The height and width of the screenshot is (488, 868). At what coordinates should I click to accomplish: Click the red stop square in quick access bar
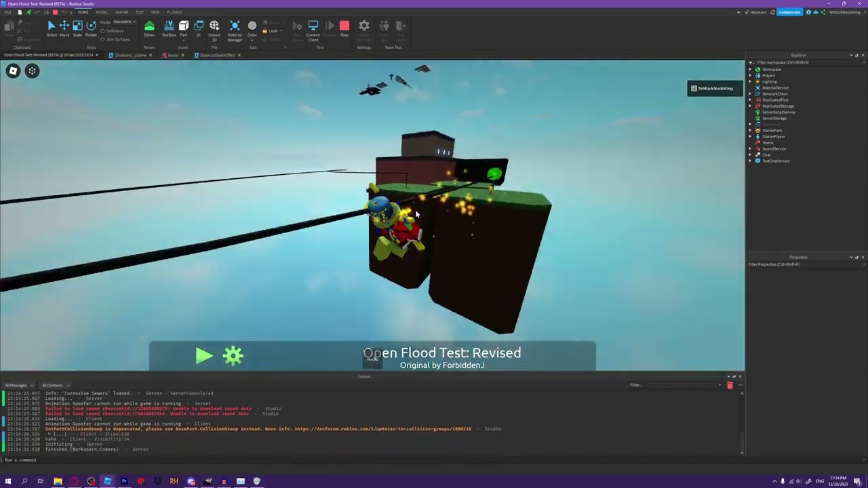pyautogui.click(x=55, y=12)
